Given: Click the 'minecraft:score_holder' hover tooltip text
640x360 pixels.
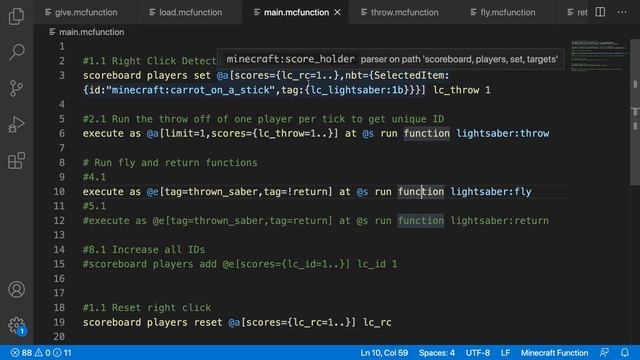Looking at the screenshot, I should [291, 59].
